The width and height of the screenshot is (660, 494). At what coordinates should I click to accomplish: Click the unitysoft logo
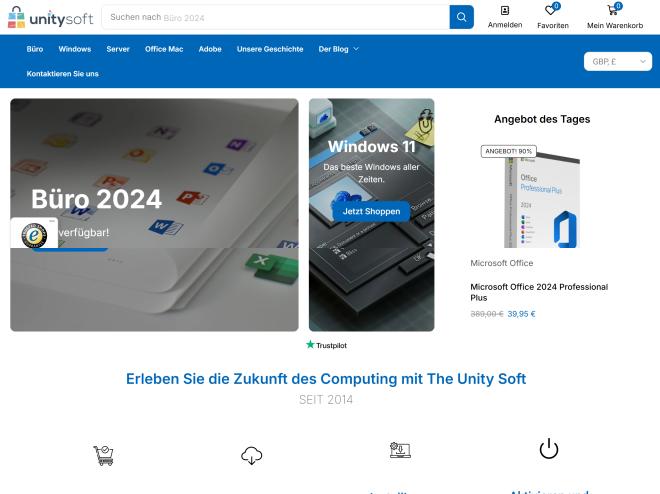pyautogui.click(x=51, y=17)
